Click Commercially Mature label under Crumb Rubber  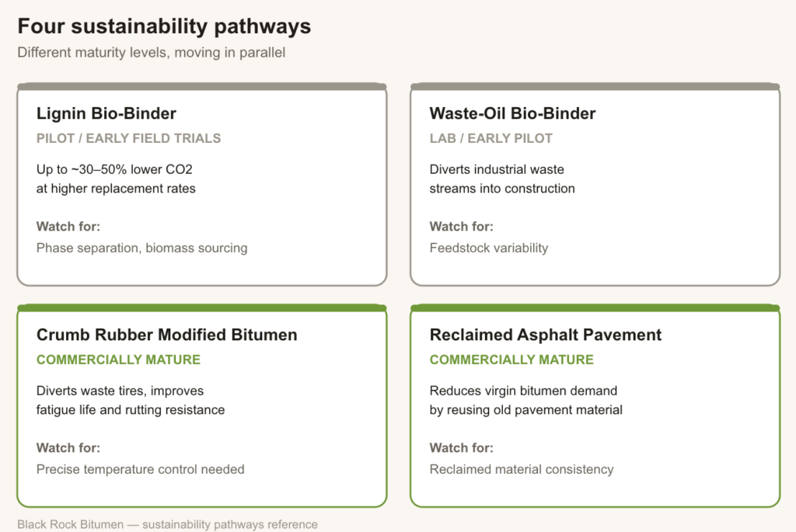pos(118,360)
